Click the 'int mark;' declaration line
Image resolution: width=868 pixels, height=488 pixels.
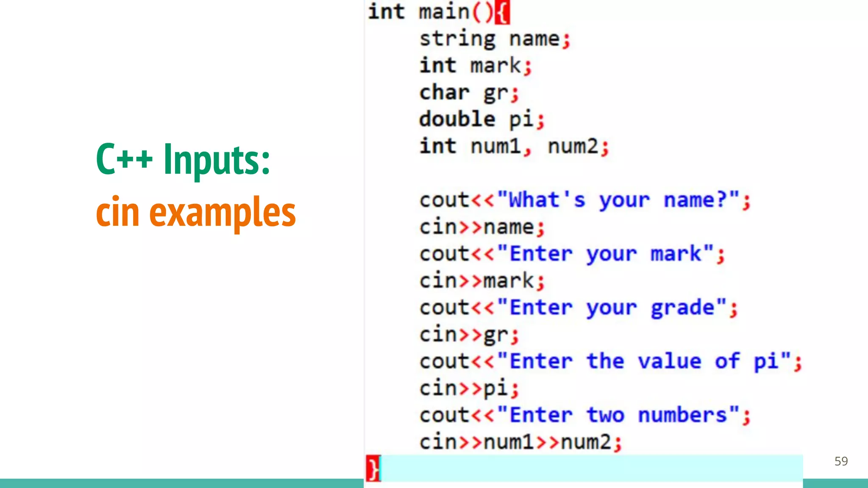point(476,66)
